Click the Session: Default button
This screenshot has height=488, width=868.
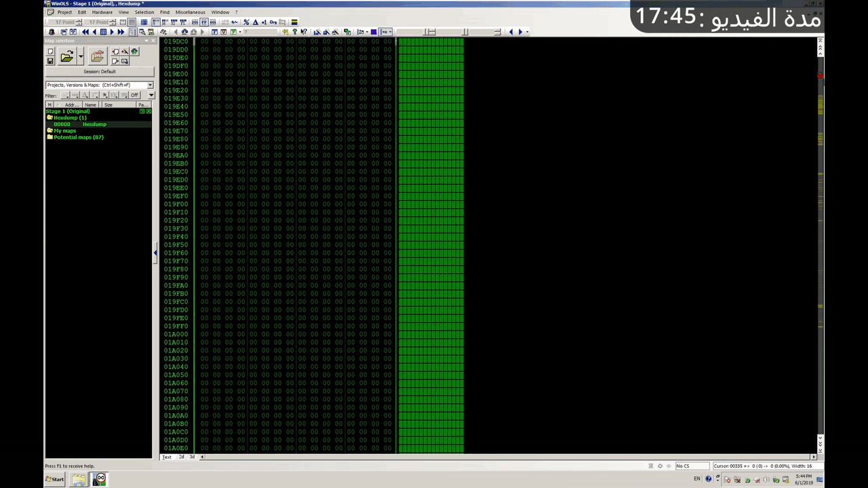point(100,72)
